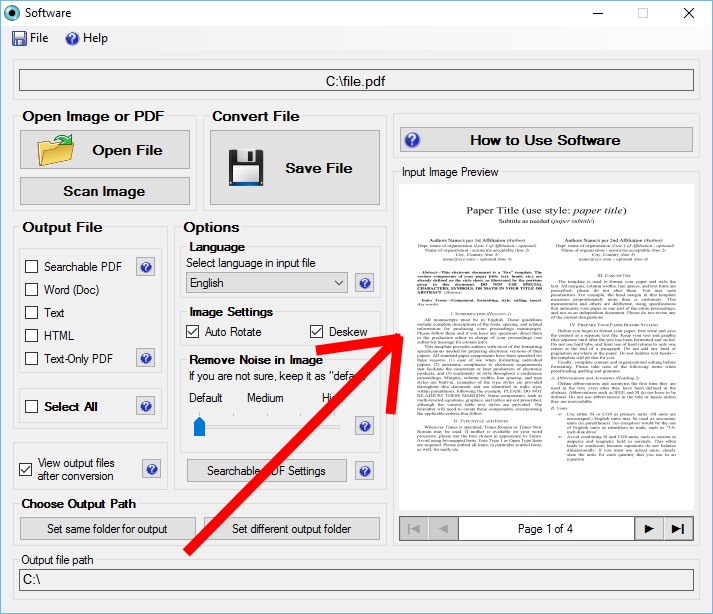Screen dimensions: 713x614
Task: Click the C:\file.pdf path bar
Action: [x=356, y=81]
